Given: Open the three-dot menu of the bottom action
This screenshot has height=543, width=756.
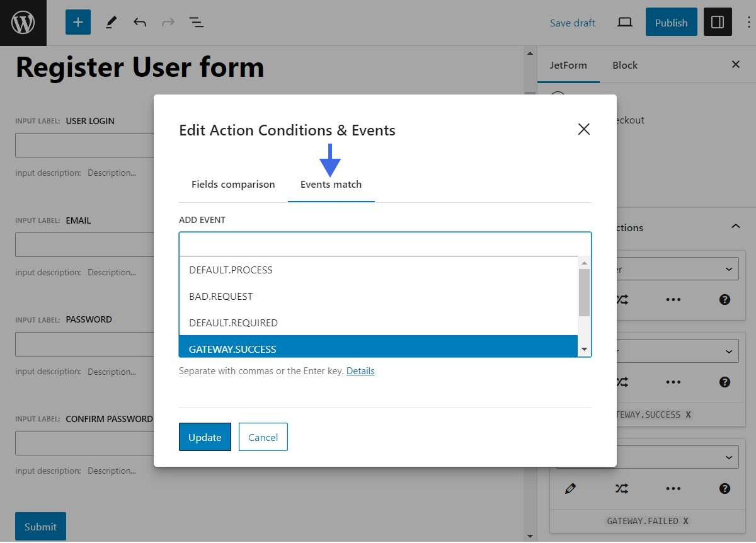Looking at the screenshot, I should pos(673,488).
